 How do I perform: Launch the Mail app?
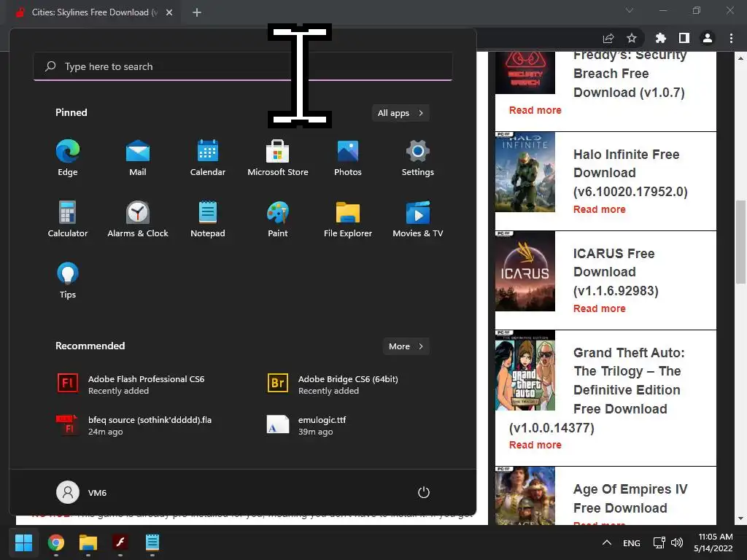point(138,158)
